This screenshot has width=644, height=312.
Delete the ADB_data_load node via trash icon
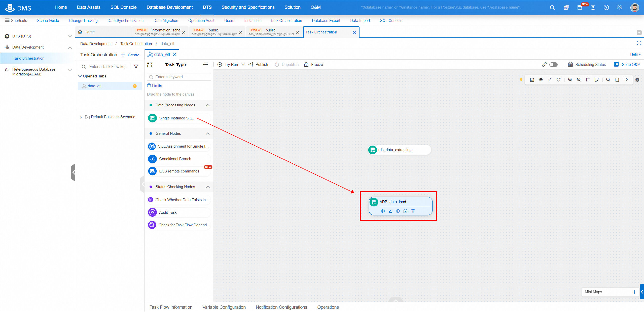pyautogui.click(x=413, y=211)
